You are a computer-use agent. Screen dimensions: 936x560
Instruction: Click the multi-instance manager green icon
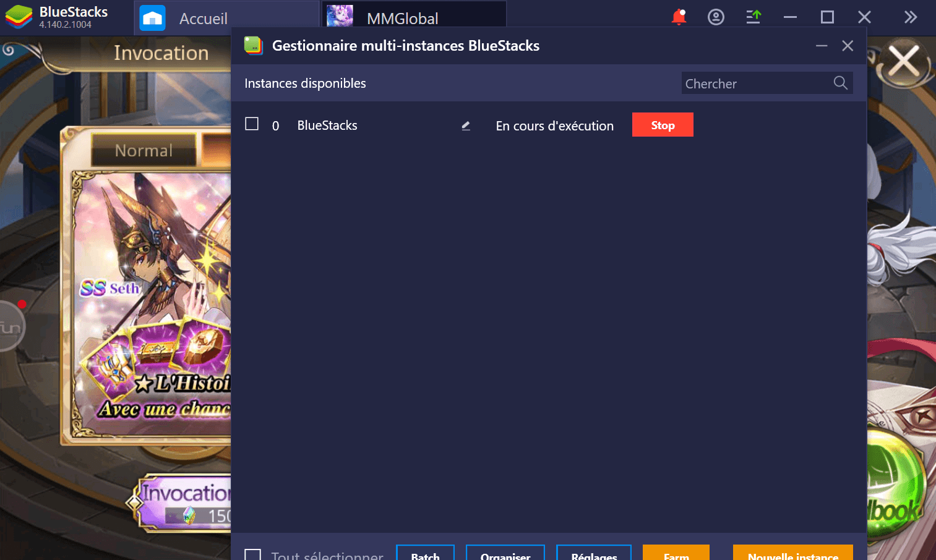click(x=253, y=45)
